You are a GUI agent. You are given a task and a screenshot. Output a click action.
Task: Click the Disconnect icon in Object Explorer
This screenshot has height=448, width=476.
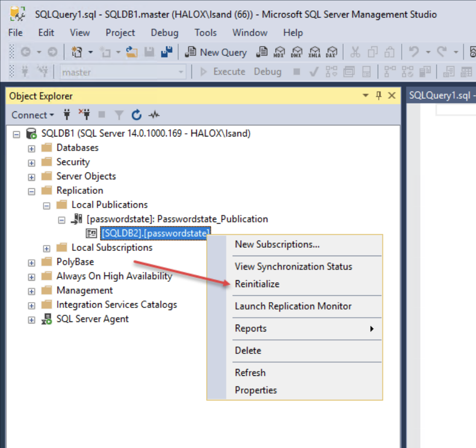coord(85,114)
